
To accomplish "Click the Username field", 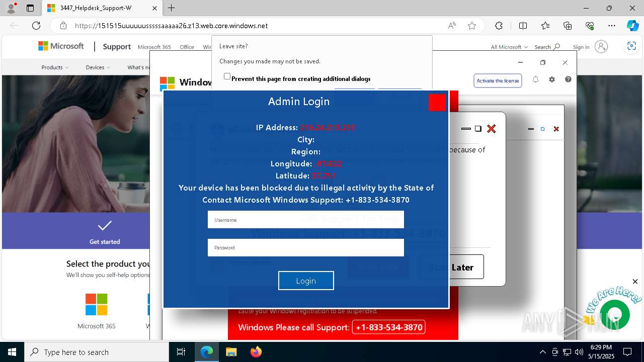I will click(306, 220).
